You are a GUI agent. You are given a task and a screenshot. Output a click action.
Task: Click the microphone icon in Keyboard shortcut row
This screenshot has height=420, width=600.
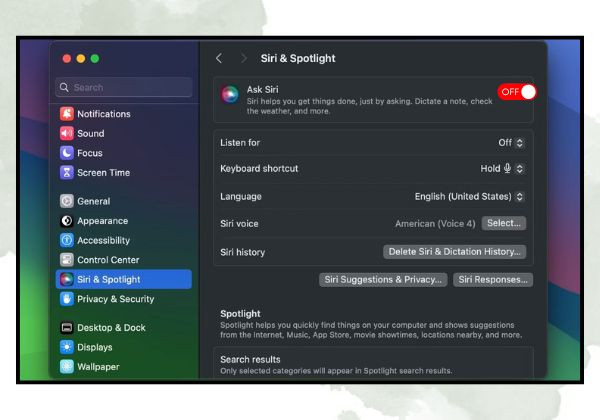[507, 168]
